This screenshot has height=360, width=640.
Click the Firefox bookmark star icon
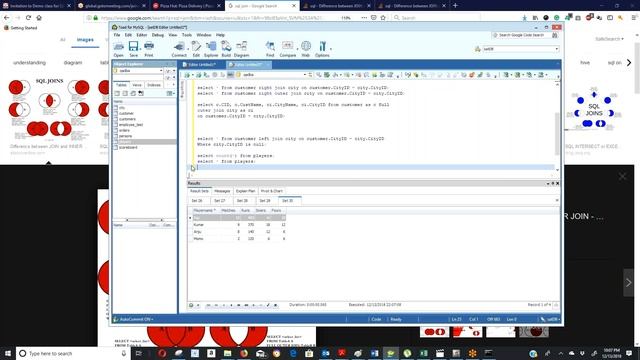tap(383, 18)
